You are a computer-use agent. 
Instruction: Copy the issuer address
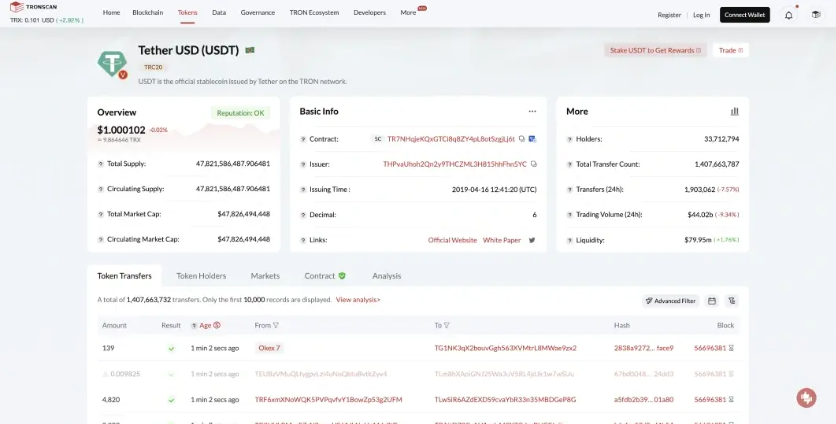pyautogui.click(x=534, y=164)
